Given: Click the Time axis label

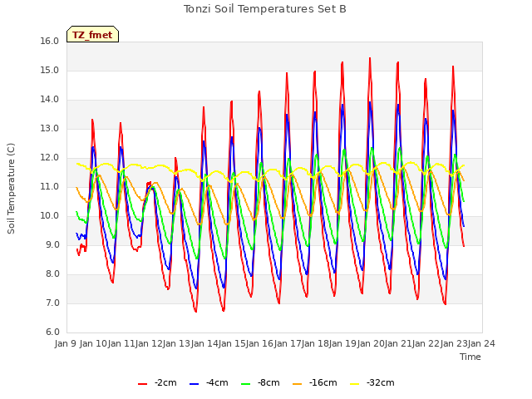Looking at the screenshot, I should tap(470, 357).
